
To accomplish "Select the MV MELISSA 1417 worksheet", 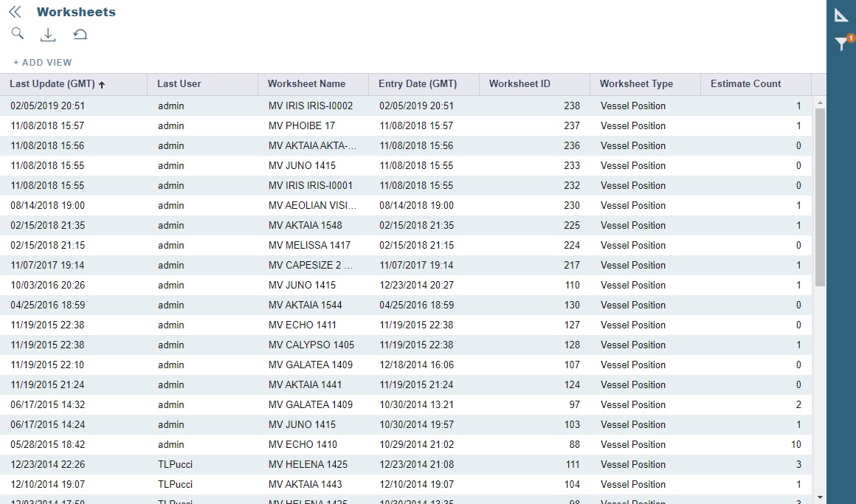I will 309,246.
